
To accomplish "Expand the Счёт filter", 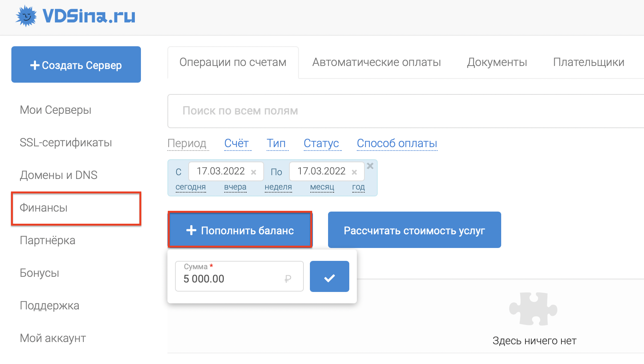I will click(237, 143).
